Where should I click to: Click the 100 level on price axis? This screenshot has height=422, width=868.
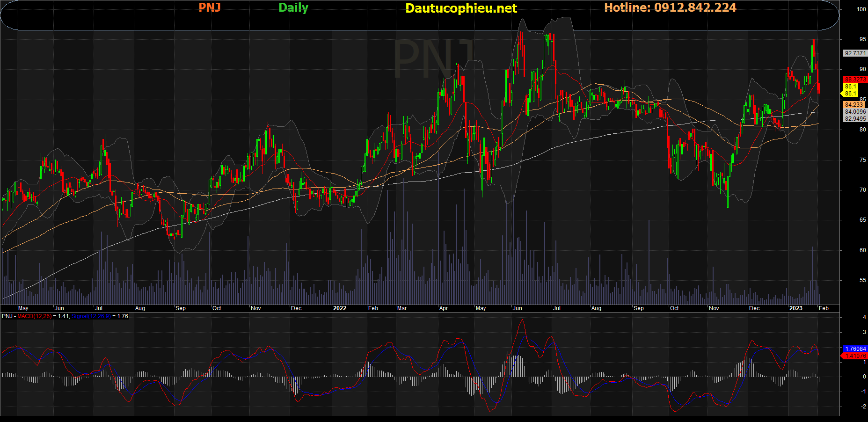pos(861,9)
